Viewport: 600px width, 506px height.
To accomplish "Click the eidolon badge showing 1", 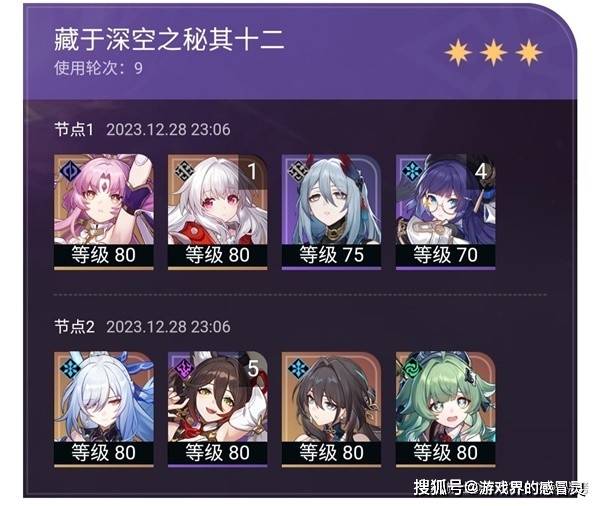I will (x=252, y=171).
